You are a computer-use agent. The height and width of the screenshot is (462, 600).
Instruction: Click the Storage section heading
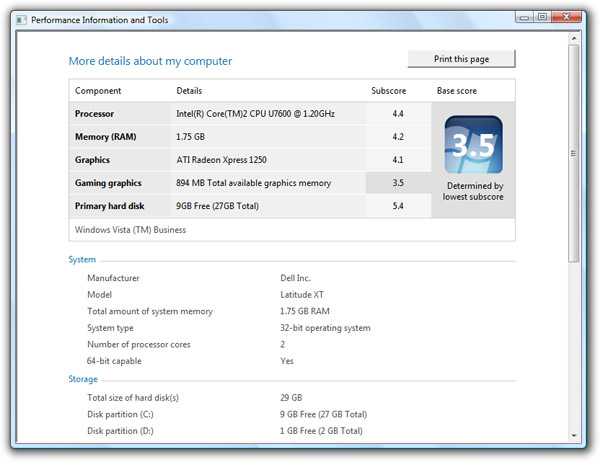(83, 379)
